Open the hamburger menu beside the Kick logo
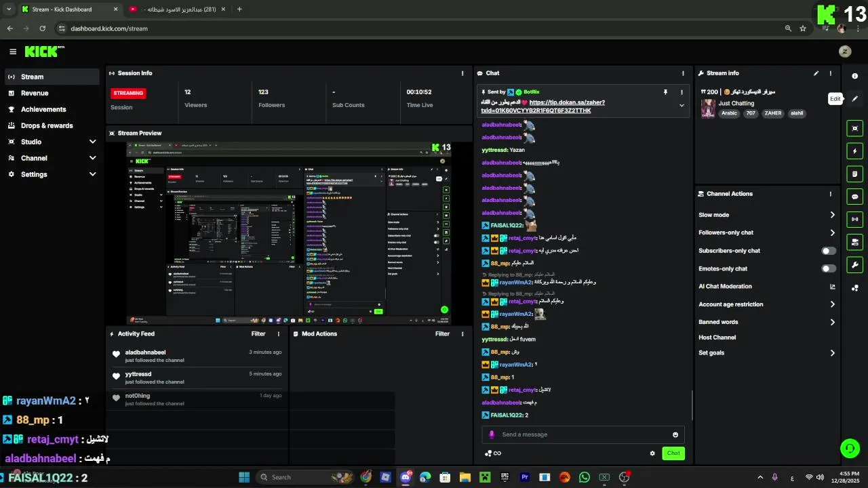This screenshot has height=488, width=868. 13,52
